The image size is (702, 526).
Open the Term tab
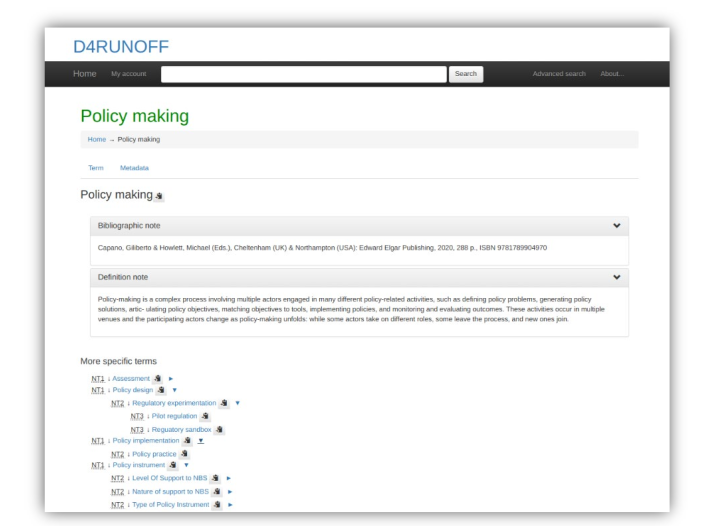[96, 168]
